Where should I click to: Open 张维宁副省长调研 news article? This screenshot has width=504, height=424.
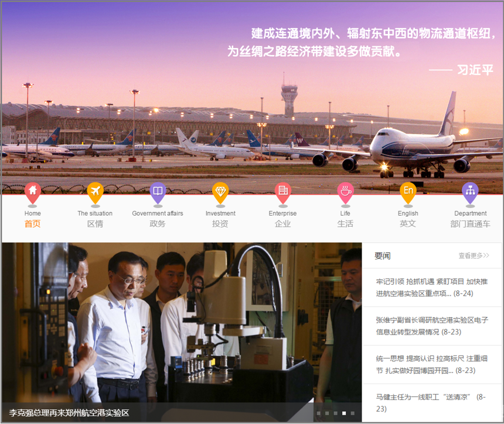tap(432, 326)
